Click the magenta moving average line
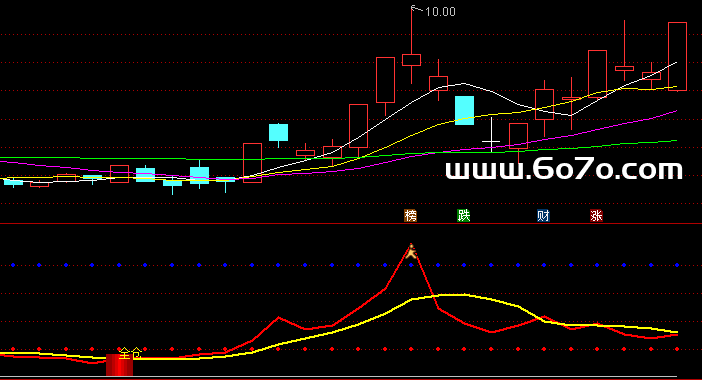Screen dimensions: 702x380 [582, 132]
